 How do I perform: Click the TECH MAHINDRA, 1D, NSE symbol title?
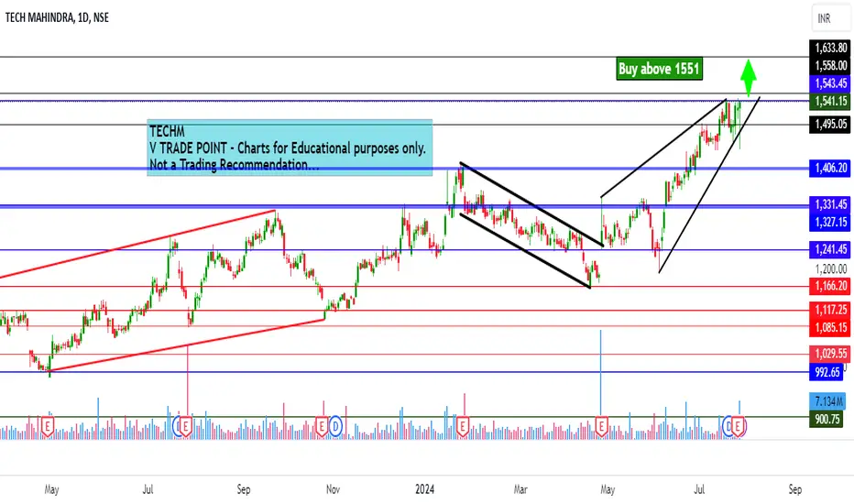(57, 17)
